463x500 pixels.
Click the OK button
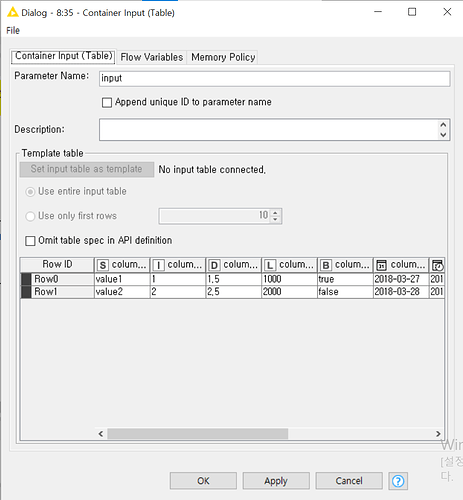pyautogui.click(x=203, y=481)
